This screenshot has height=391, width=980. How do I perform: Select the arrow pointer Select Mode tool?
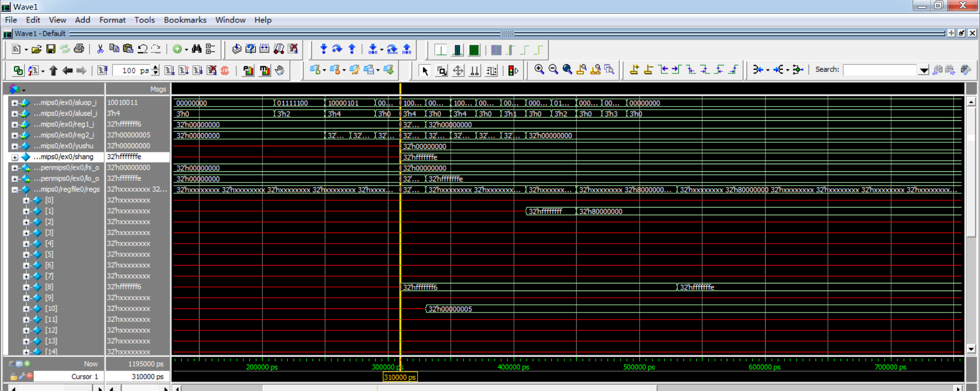tap(425, 71)
